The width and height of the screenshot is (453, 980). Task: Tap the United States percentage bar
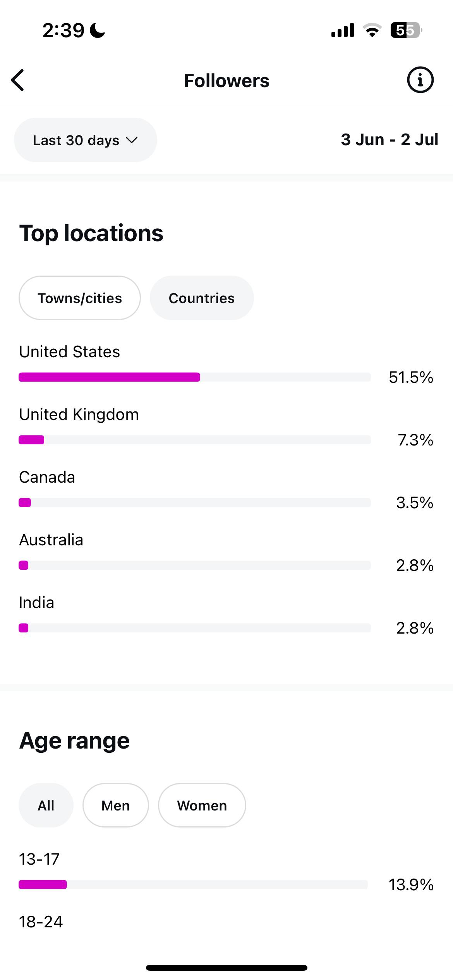point(195,377)
